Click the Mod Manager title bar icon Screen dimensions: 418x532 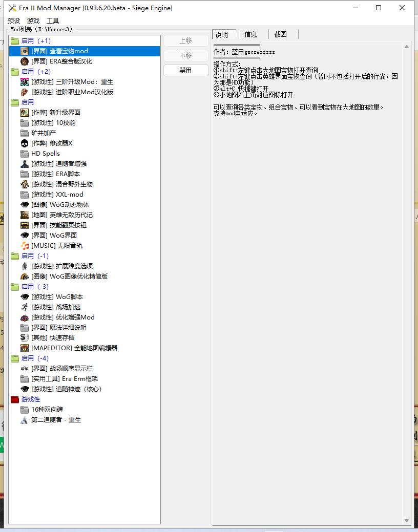[x=13, y=8]
